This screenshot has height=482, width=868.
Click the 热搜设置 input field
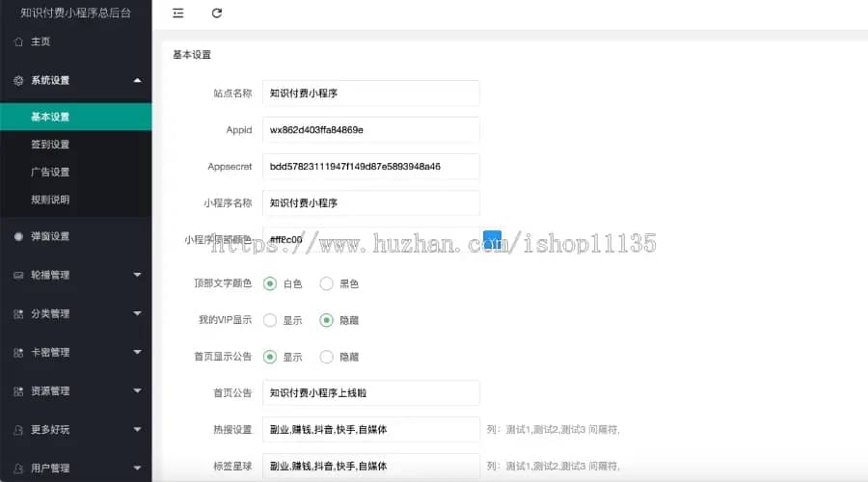pyautogui.click(x=371, y=429)
